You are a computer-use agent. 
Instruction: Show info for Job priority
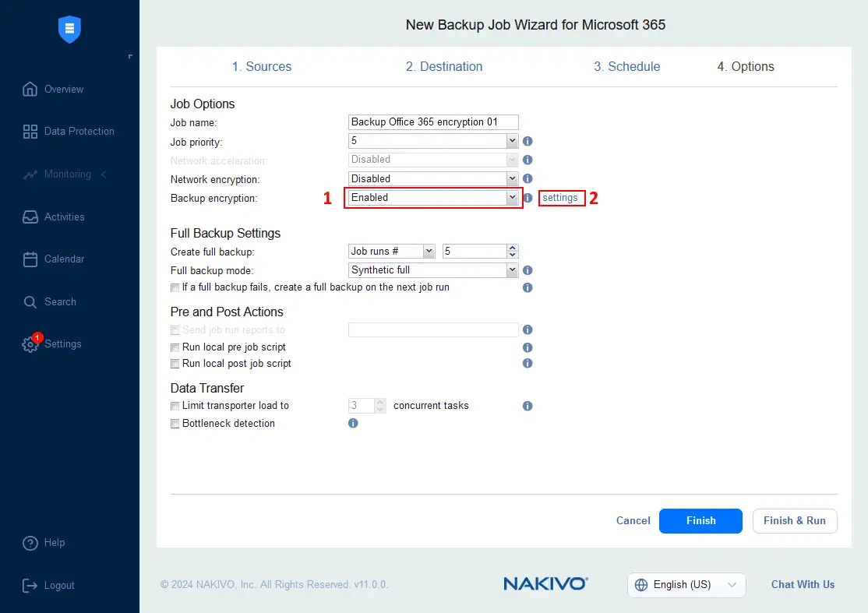click(x=528, y=141)
